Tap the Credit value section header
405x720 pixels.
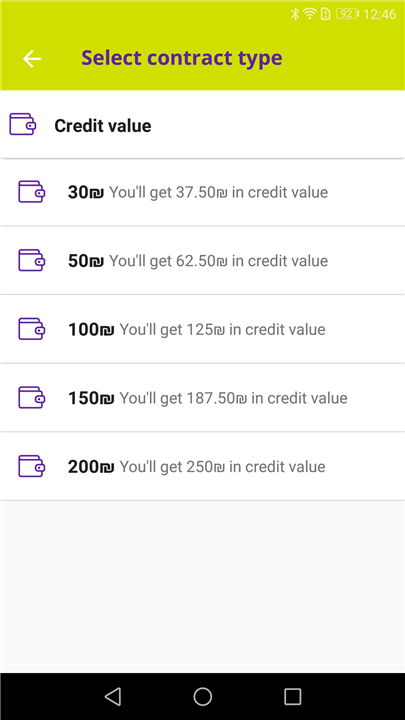[202, 125]
